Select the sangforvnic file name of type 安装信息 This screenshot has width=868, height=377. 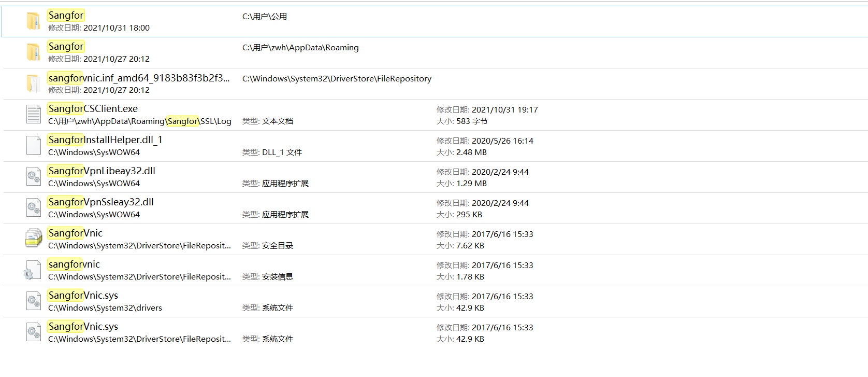74,264
